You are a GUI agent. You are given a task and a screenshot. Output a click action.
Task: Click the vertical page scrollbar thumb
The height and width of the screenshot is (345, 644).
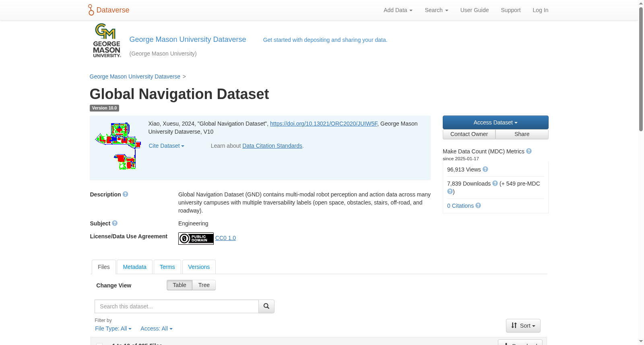coord(641,68)
